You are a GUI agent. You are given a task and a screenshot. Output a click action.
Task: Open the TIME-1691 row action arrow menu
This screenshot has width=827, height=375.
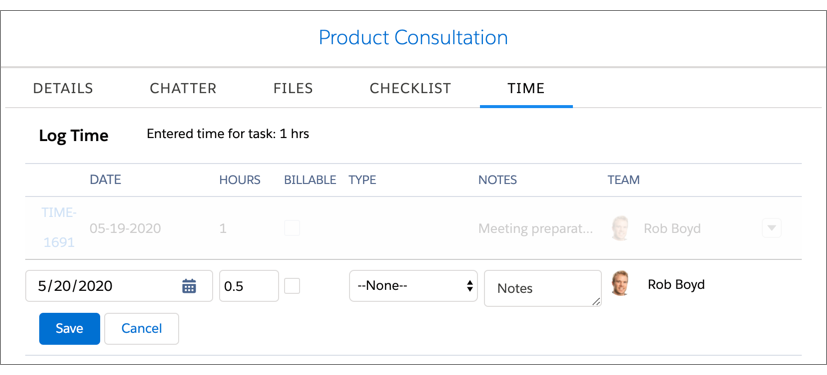(x=772, y=228)
